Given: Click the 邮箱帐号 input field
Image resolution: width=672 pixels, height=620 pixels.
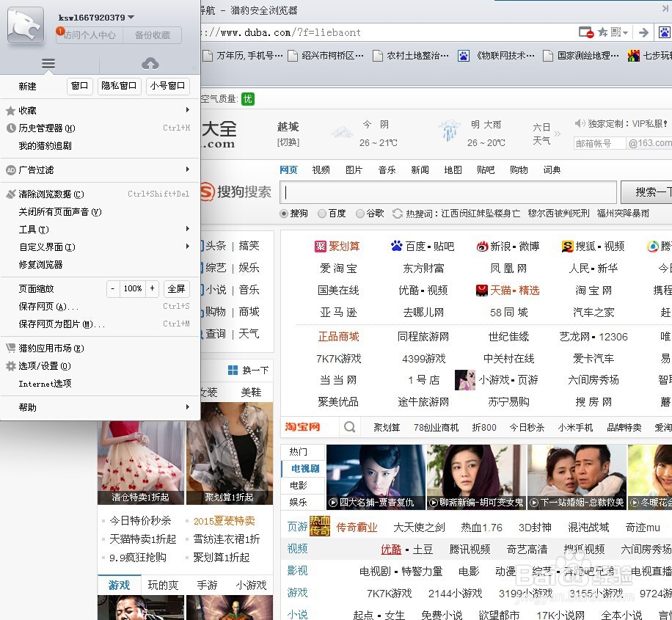Looking at the screenshot, I should [599, 143].
